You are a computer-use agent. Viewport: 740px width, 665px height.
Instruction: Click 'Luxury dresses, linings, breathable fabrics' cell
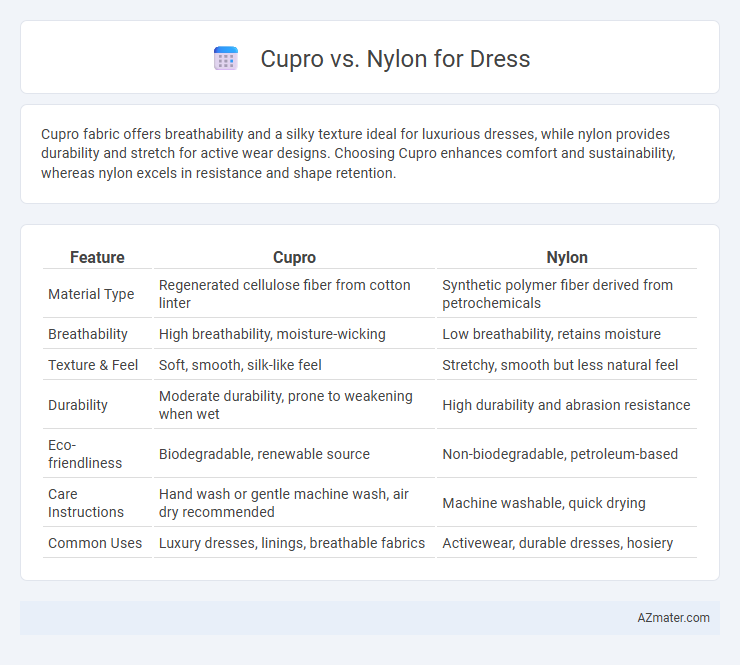click(294, 543)
